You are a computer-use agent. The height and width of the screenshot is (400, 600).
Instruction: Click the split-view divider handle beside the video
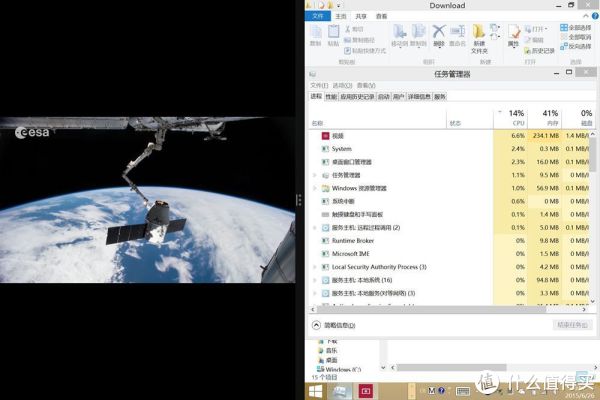[299, 200]
